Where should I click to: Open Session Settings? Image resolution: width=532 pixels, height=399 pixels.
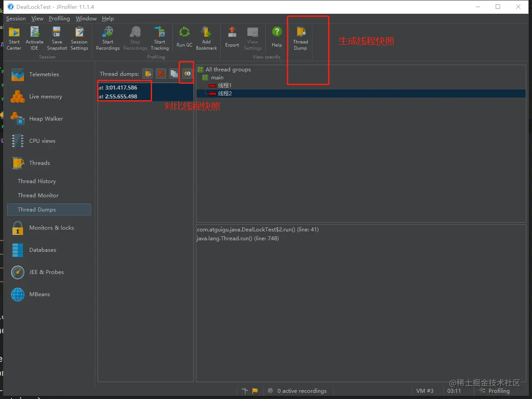(79, 38)
